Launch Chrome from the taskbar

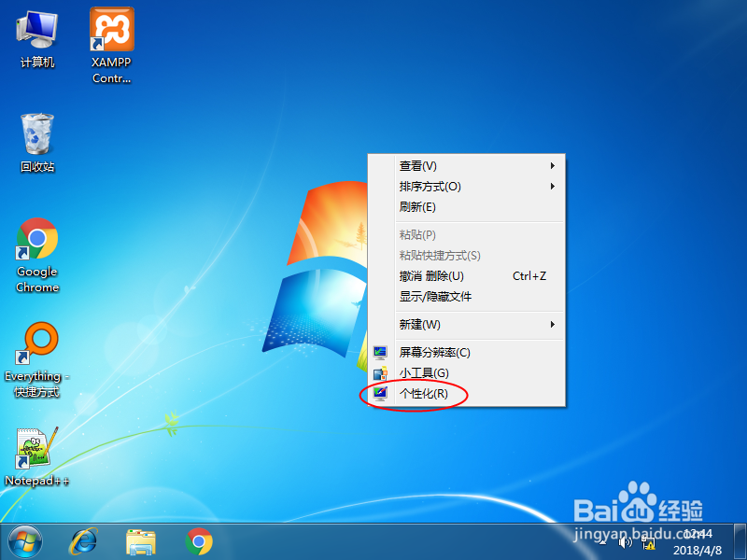[x=199, y=542]
